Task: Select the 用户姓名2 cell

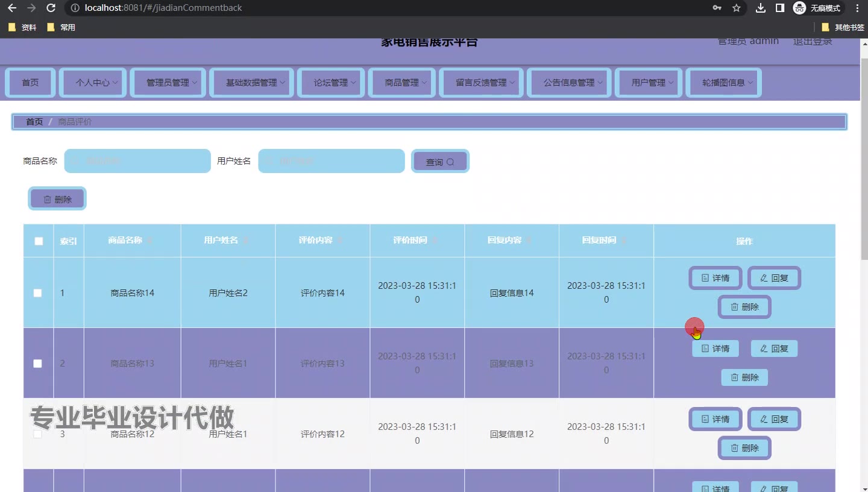Action: pyautogui.click(x=228, y=293)
